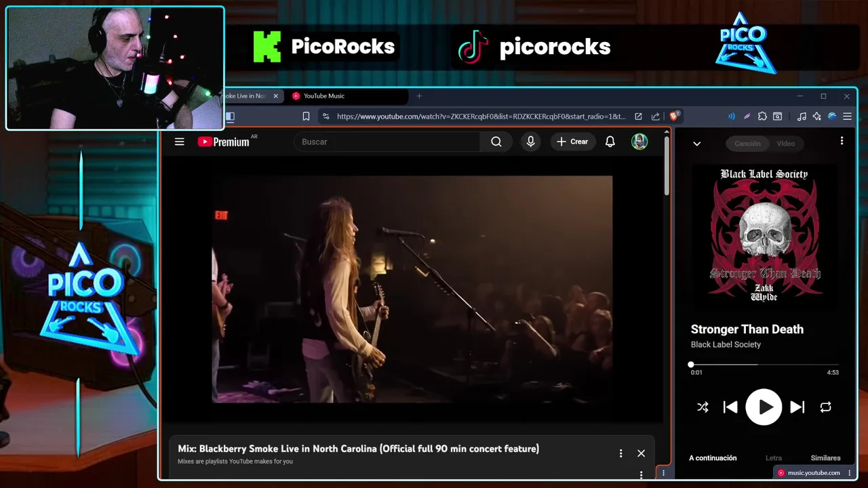
Task: Play the song Stronger Than Death
Action: click(764, 407)
